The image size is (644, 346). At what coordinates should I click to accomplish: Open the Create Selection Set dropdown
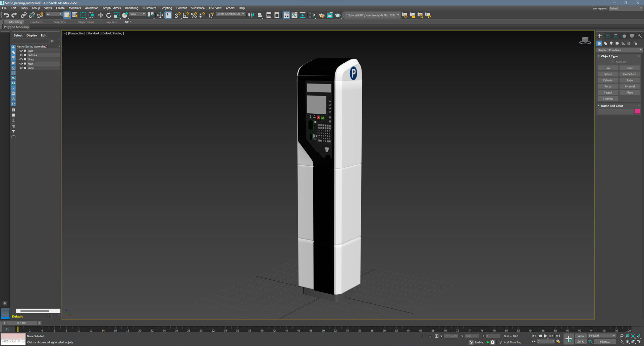tap(230, 14)
